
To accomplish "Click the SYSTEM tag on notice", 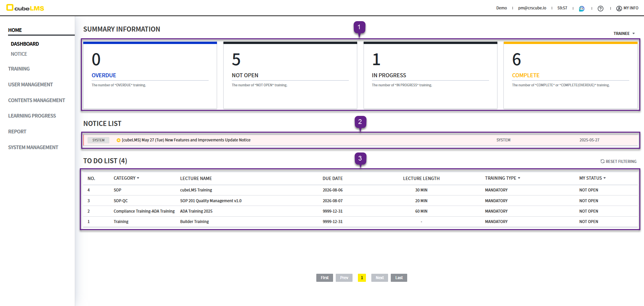I will [x=98, y=140].
